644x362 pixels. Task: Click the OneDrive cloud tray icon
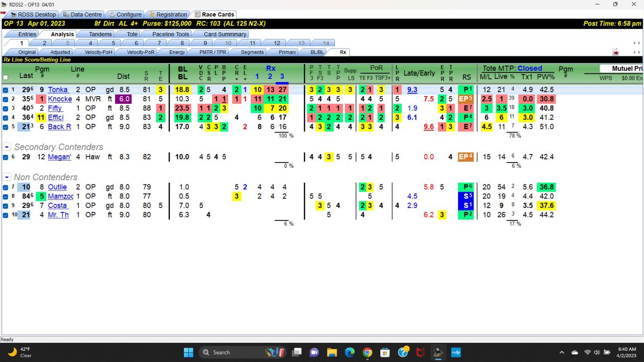[575, 353]
